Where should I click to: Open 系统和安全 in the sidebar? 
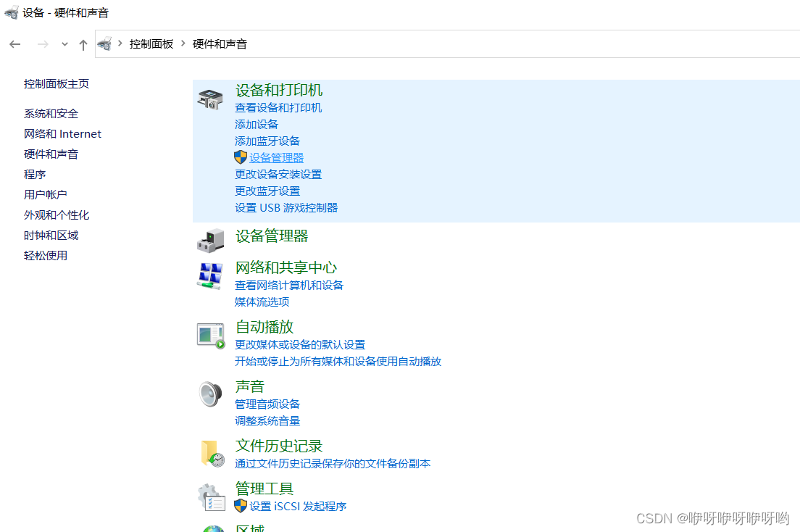(51, 113)
